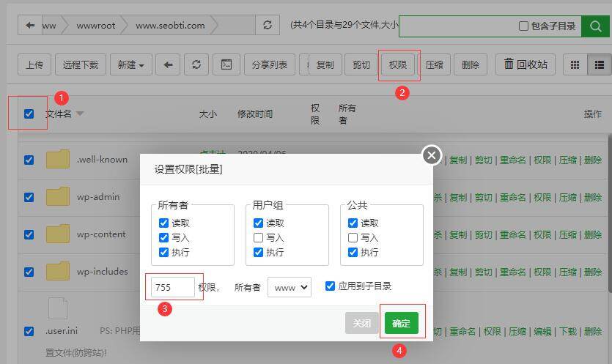Click the gray 关闭 button
The height and width of the screenshot is (364, 612).
point(362,323)
